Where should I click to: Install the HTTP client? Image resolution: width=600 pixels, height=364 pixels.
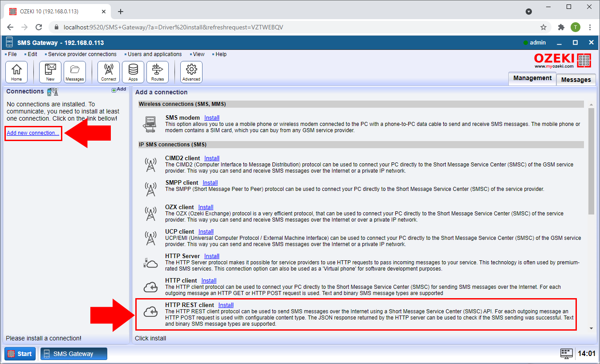click(209, 280)
